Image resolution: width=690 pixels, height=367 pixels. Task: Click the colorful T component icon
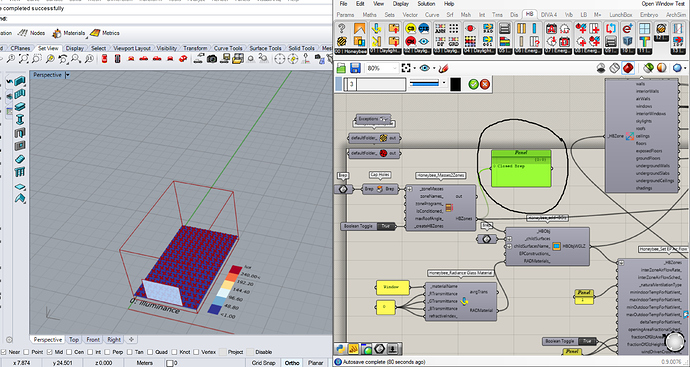point(645,41)
